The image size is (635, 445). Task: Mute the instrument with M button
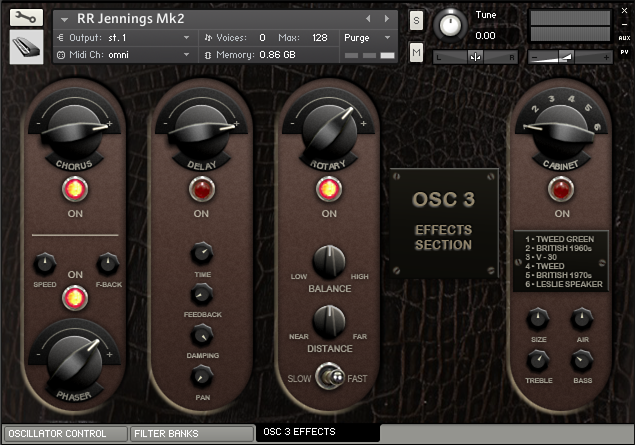point(416,52)
